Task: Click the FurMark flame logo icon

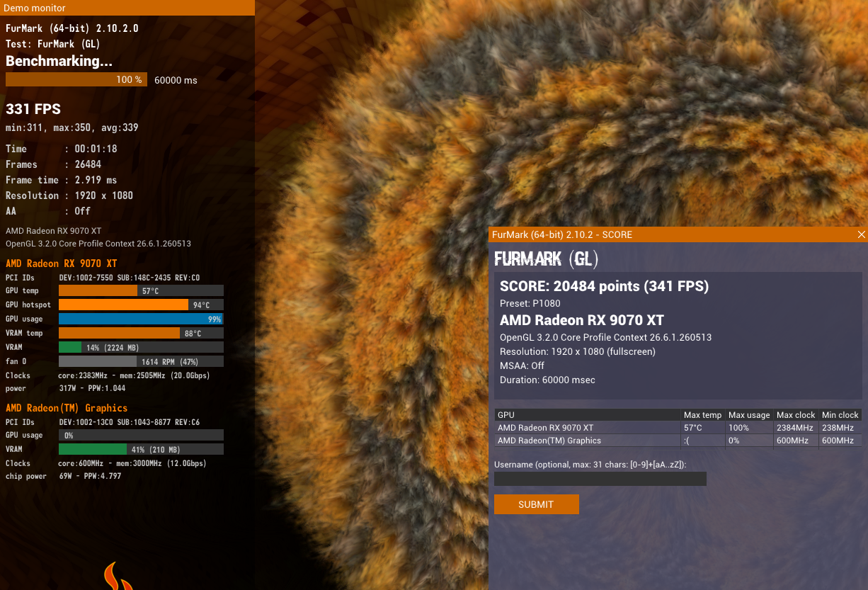Action: (x=119, y=576)
